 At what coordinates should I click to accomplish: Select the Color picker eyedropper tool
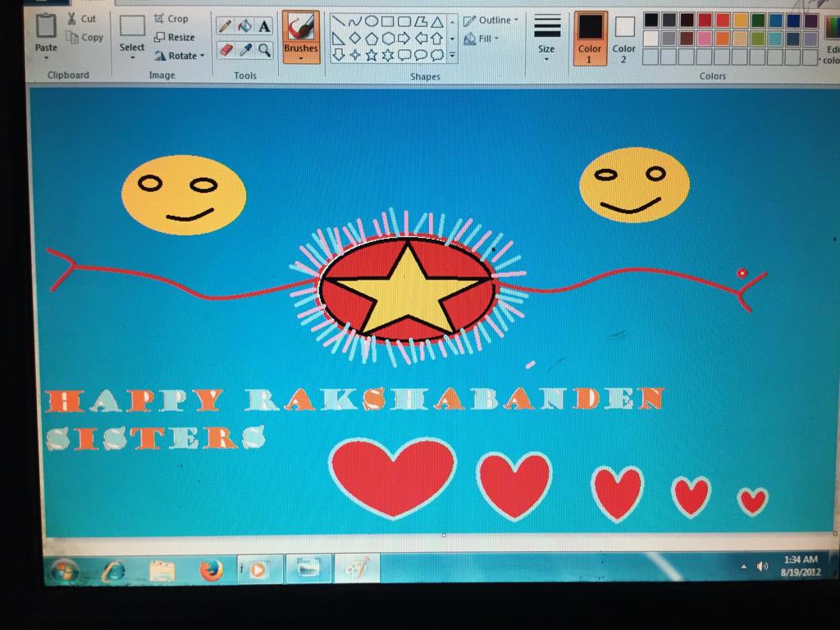(x=244, y=50)
